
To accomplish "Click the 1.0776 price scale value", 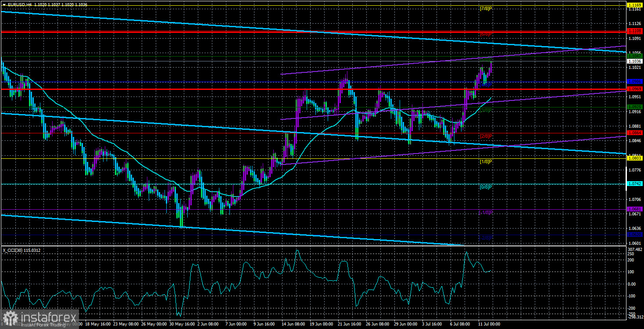I will click(x=634, y=170).
